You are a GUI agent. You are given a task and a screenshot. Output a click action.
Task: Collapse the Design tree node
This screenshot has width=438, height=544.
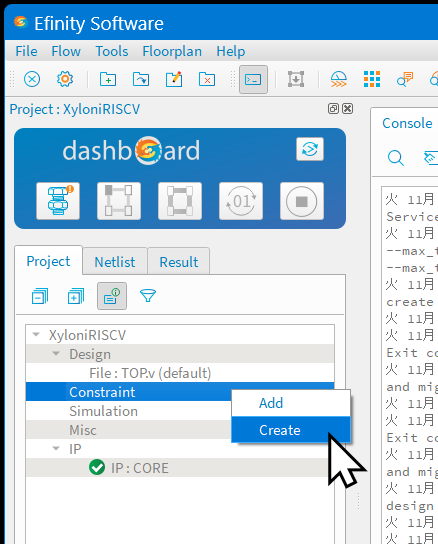tap(56, 354)
